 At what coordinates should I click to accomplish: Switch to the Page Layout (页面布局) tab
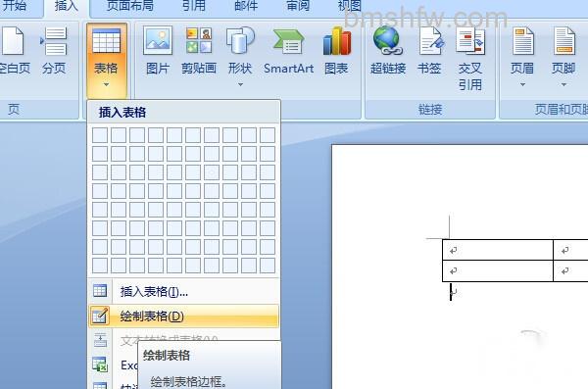click(x=130, y=6)
